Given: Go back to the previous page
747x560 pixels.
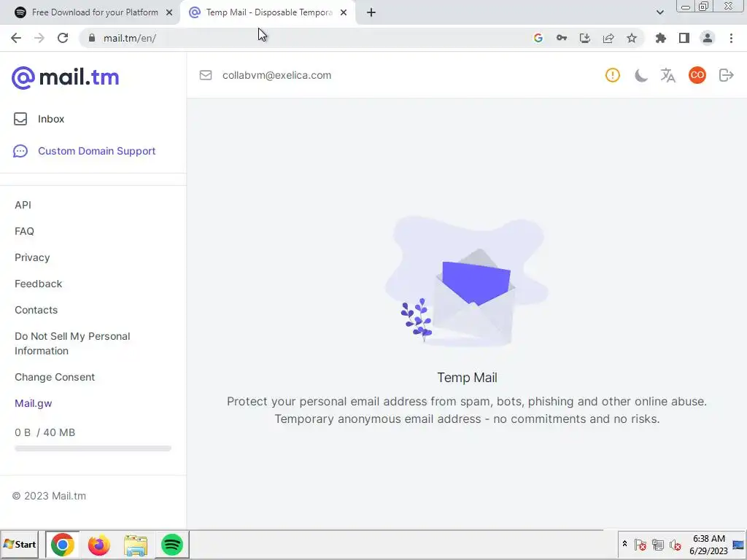Looking at the screenshot, I should pos(16,38).
